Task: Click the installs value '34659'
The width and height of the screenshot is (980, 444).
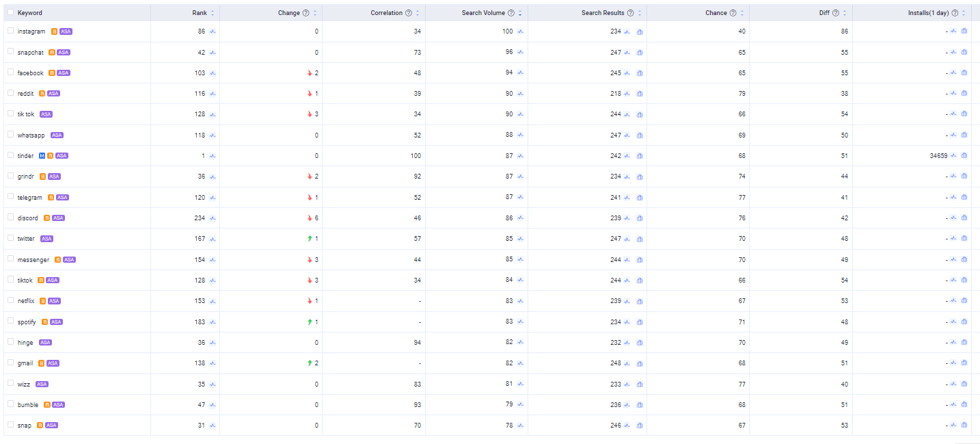Action: point(938,156)
